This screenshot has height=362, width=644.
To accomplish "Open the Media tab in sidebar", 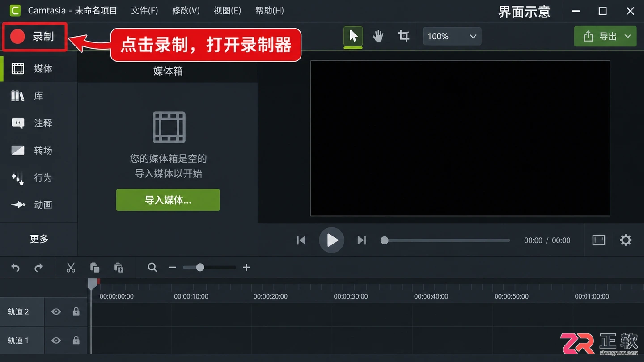I will 39,69.
